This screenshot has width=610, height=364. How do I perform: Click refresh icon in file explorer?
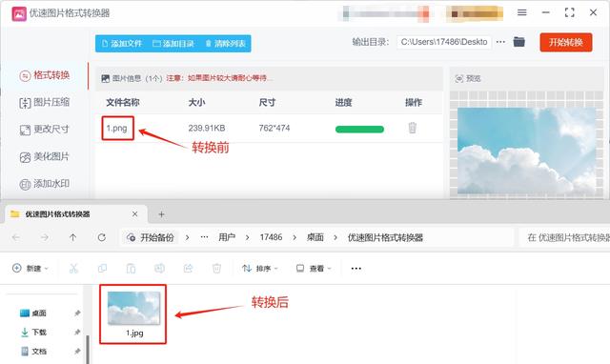click(102, 237)
